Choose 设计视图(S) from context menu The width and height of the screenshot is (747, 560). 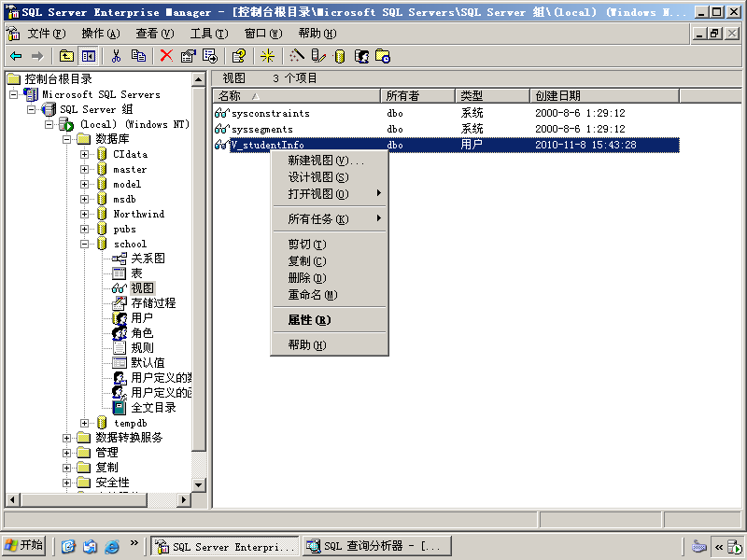pos(330,177)
